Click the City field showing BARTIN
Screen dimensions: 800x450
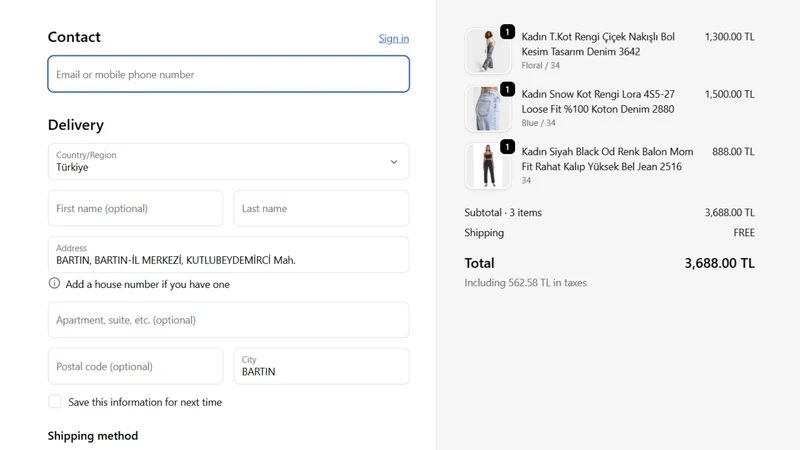pos(321,366)
